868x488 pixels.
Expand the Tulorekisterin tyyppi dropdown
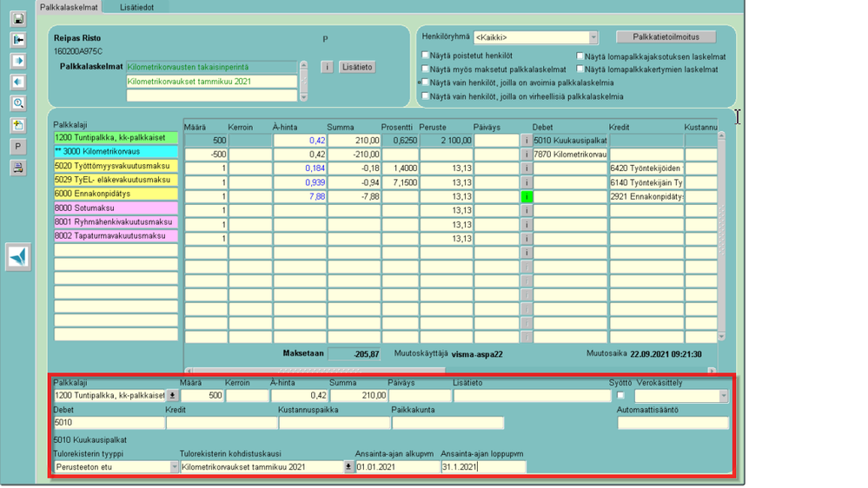pos(174,467)
